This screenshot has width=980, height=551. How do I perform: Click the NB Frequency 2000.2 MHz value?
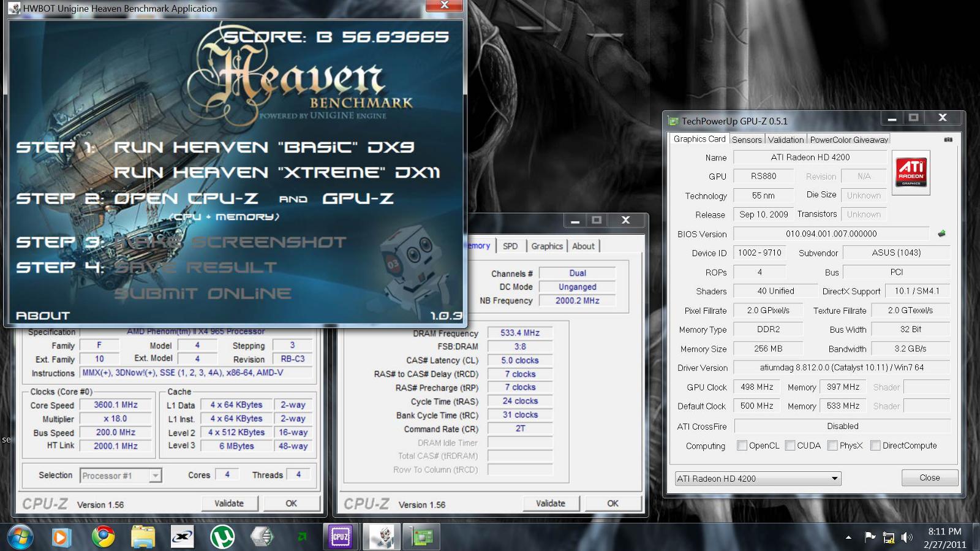coord(577,300)
